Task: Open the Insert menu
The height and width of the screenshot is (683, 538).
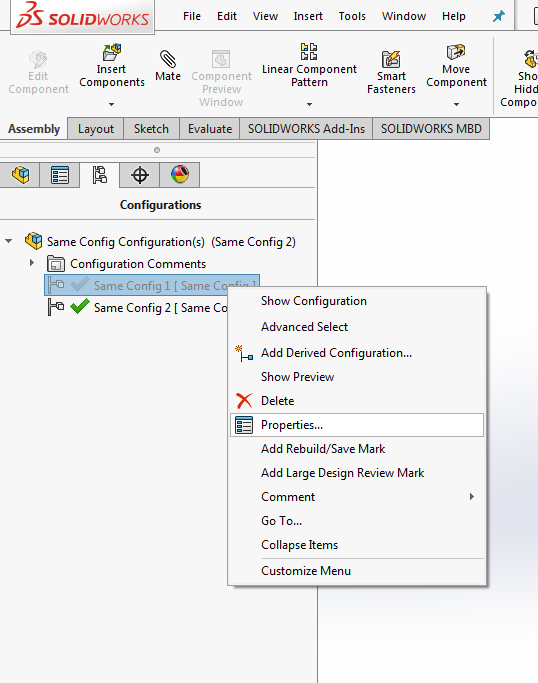Action: point(308,16)
